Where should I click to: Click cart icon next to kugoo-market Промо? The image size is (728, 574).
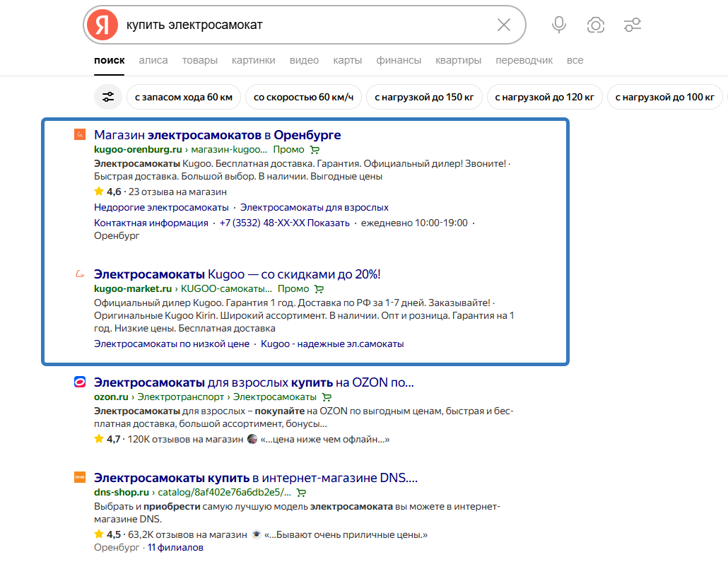click(x=319, y=289)
